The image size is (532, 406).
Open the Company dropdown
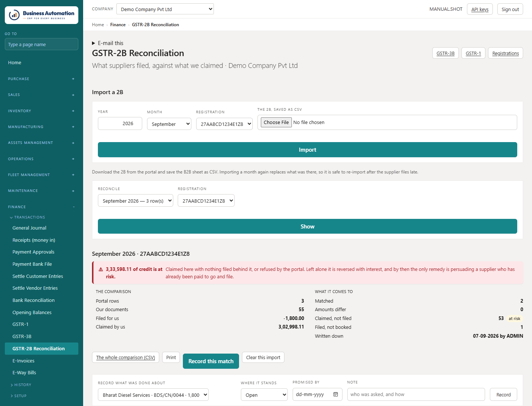(165, 9)
